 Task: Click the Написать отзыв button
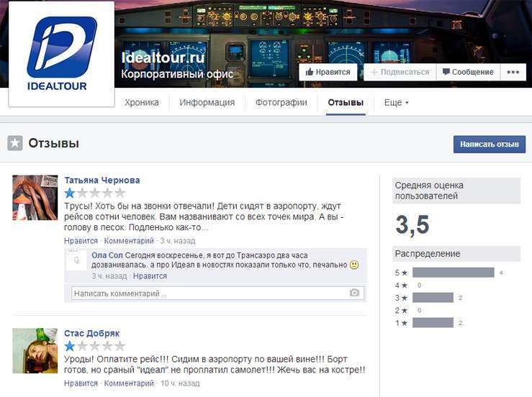[x=490, y=144]
